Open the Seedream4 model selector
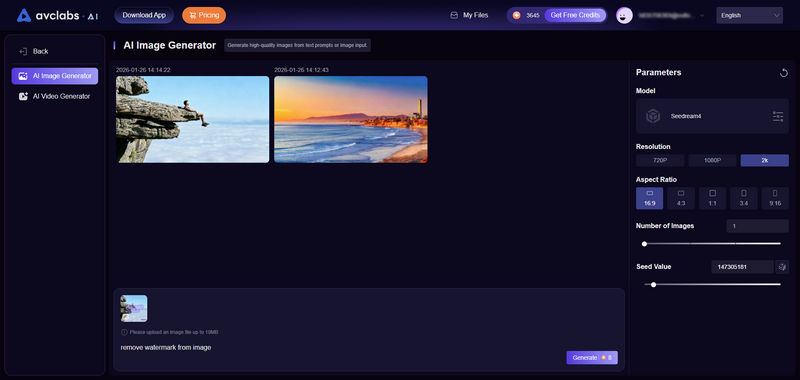This screenshot has width=800, height=380. click(712, 116)
